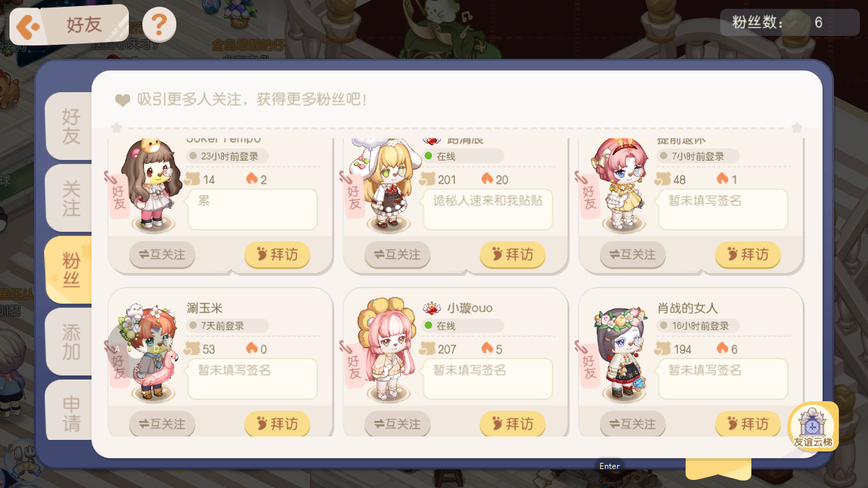Click 拜访 on the 累 signature card
Screen dimensions: 868x488
[277, 255]
